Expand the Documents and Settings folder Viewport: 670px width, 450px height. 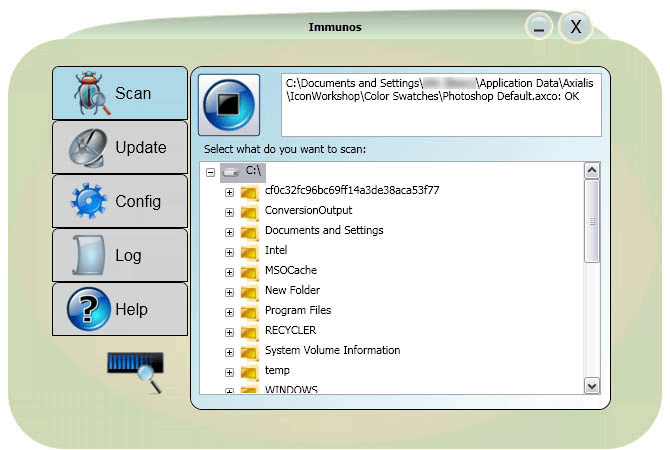(229, 232)
